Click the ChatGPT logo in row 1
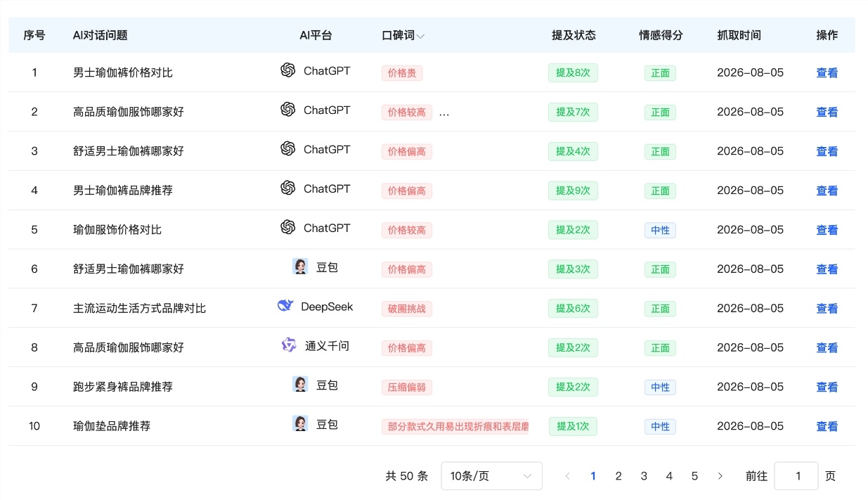Screen dimensions: 868x500 287,70
